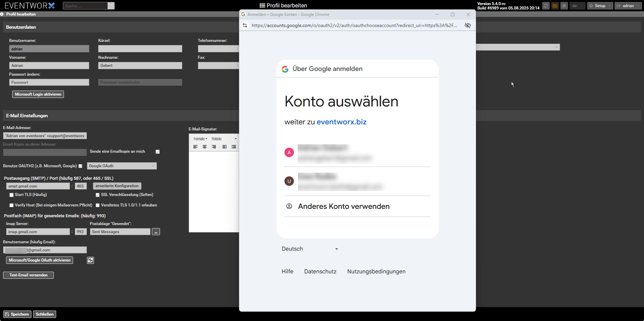The height and width of the screenshot is (321, 644).
Task: Enable Verify Host checkbox
Action: coord(11,205)
